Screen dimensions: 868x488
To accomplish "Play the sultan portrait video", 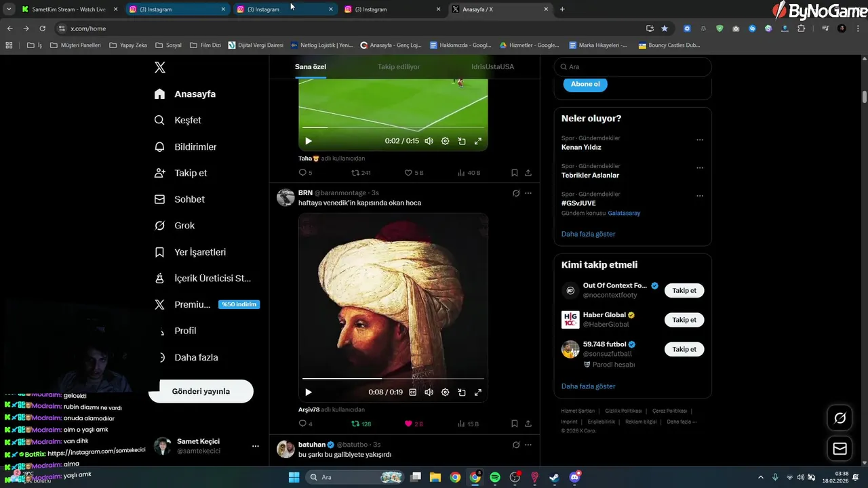I will click(x=309, y=392).
